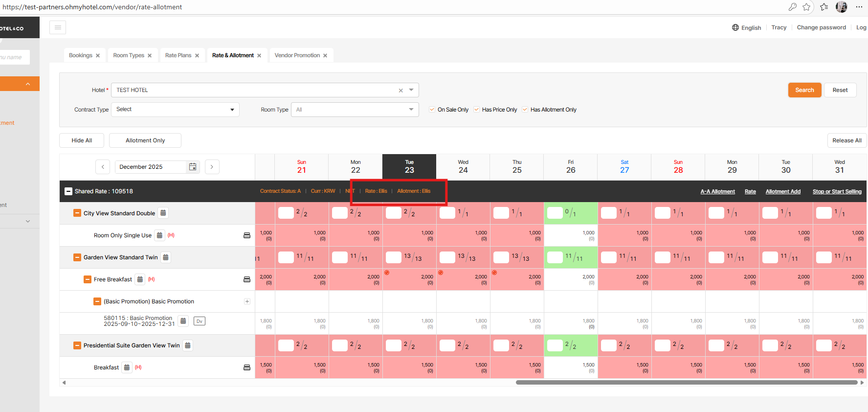Click the Allotment Only button
868x412 pixels.
point(145,140)
